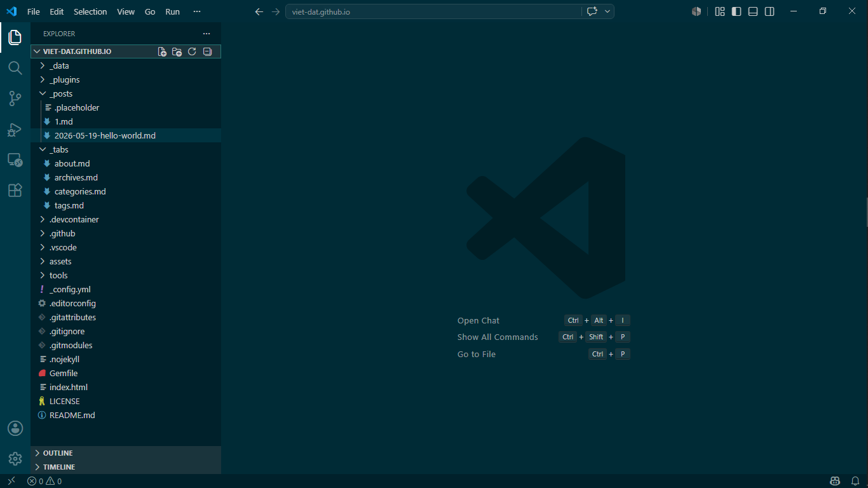Open the Selection menu

click(90, 11)
